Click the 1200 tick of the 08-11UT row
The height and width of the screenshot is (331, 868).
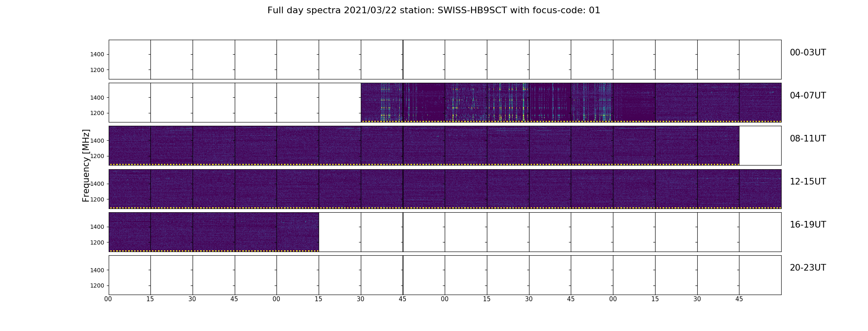tap(97, 156)
